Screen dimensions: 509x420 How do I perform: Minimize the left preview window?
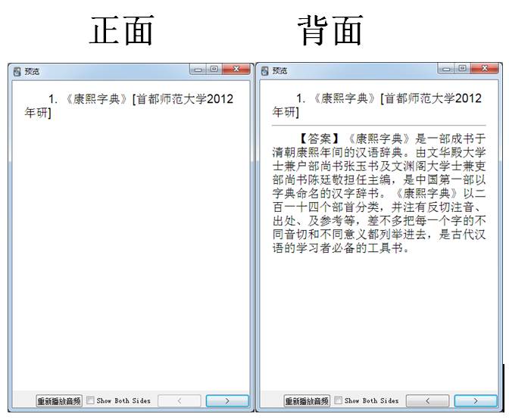point(198,69)
